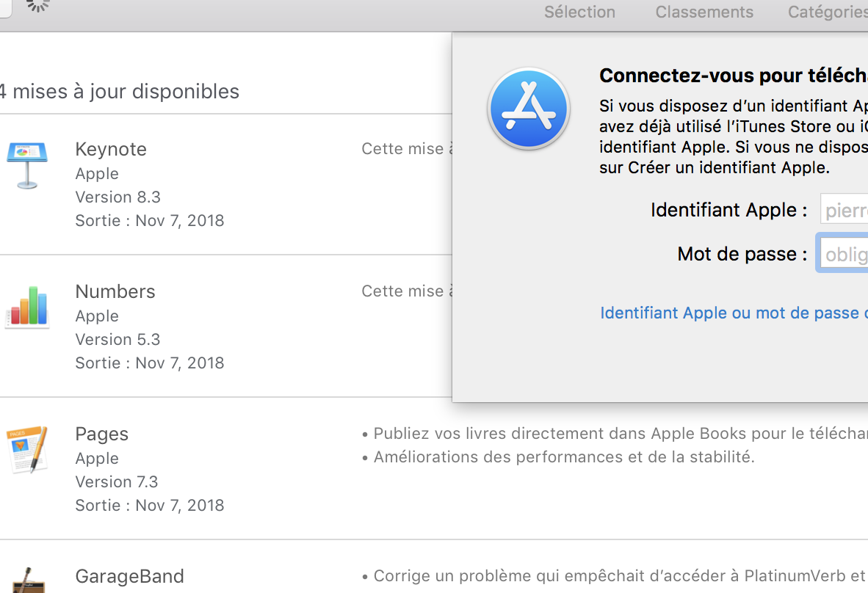868x593 pixels.
Task: Open the forgotten Identifiant Apple or password link
Action: point(733,313)
